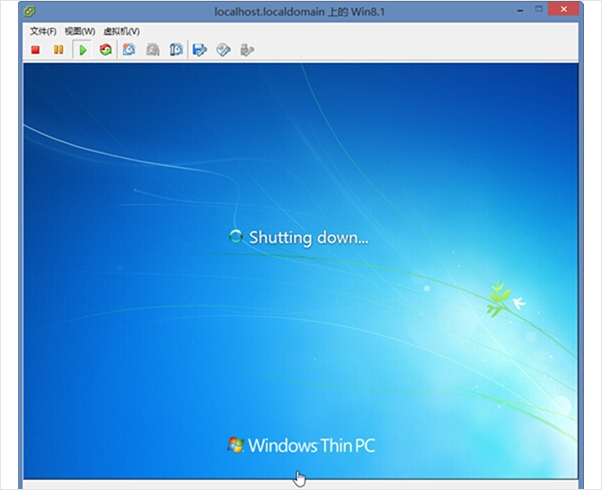Open the snapshot manager icon
602x490 pixels.
176,50
